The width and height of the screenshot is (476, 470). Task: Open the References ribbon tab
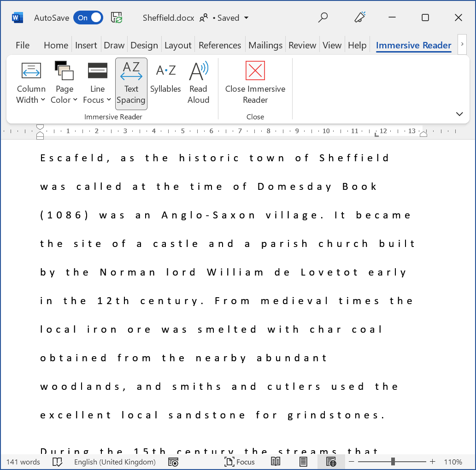point(220,45)
